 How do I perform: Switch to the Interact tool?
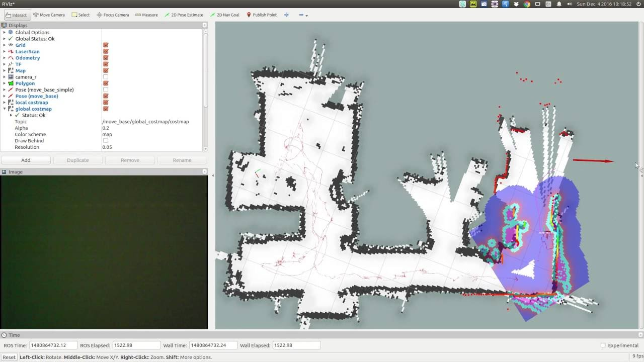pyautogui.click(x=16, y=15)
